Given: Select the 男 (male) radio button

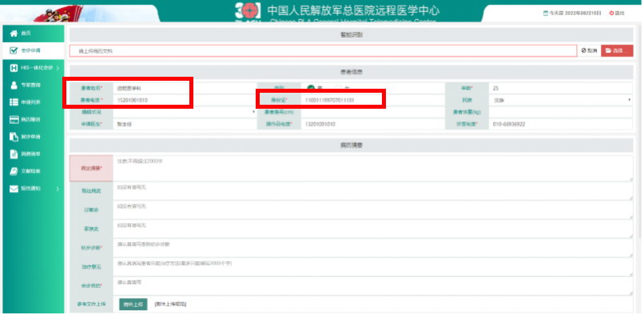Looking at the screenshot, I should click(311, 87).
